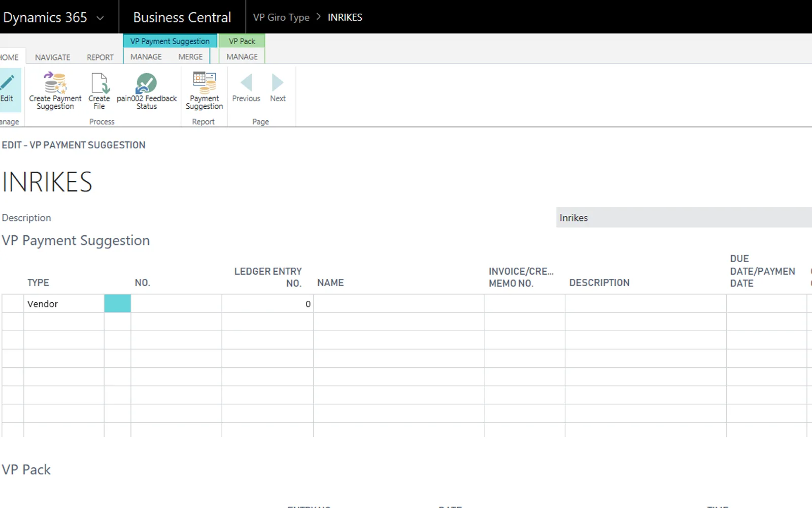Run Create Payment Suggestion action
The width and height of the screenshot is (812, 508).
(55, 91)
